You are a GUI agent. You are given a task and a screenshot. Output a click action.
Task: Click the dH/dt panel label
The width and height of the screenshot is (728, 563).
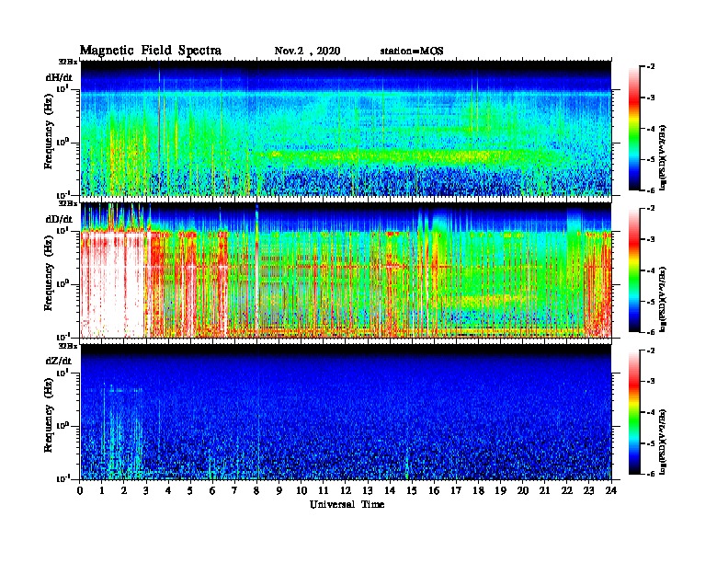click(x=59, y=77)
